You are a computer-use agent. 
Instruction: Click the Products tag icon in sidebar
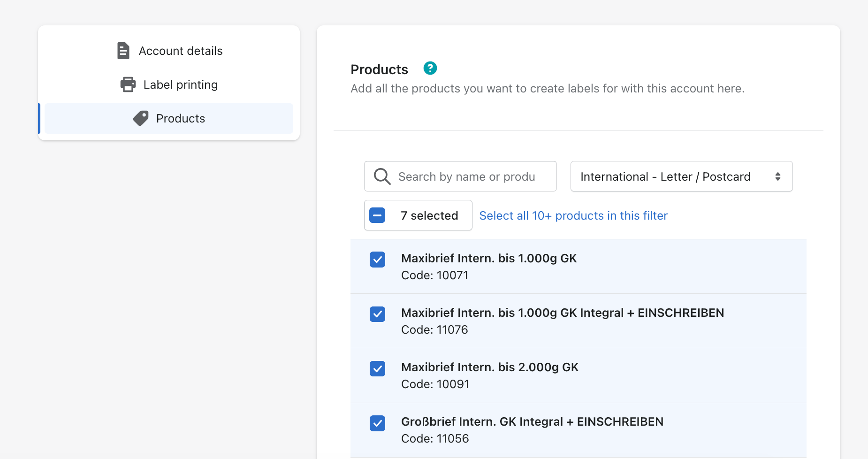coord(141,118)
